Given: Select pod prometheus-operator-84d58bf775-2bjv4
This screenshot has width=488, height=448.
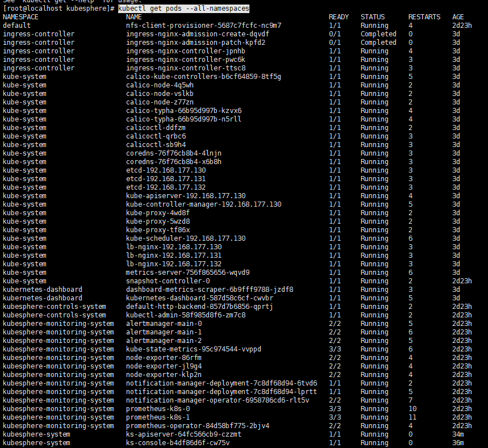Looking at the screenshot, I should point(198,426).
